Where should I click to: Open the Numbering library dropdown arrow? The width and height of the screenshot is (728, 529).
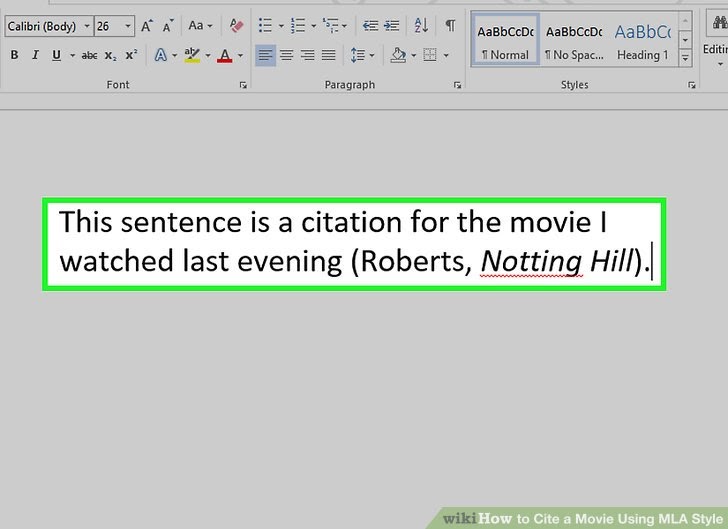[x=313, y=26]
